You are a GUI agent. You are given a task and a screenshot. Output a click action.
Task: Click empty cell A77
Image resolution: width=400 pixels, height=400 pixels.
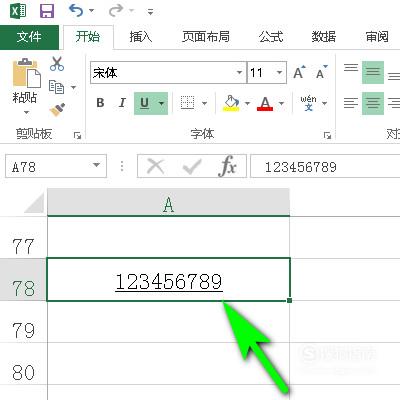point(168,237)
